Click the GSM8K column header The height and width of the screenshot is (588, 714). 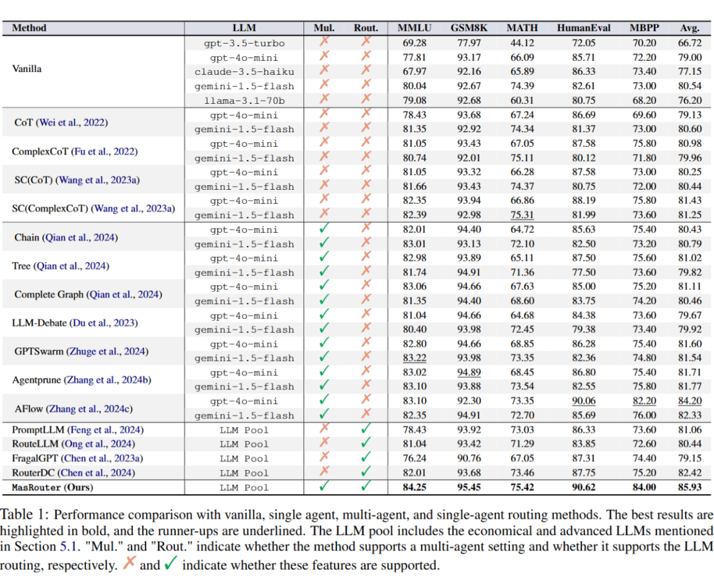point(469,28)
